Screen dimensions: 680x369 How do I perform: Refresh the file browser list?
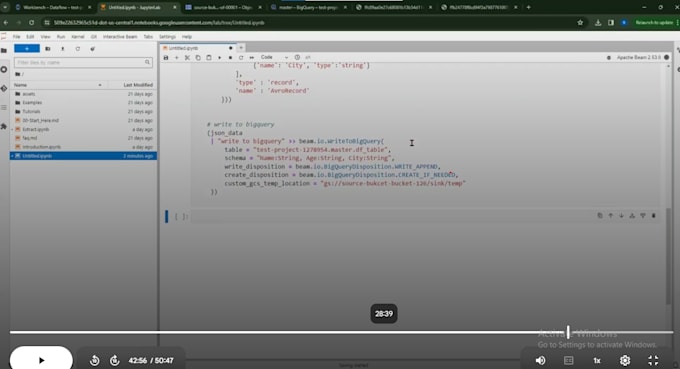(78, 49)
